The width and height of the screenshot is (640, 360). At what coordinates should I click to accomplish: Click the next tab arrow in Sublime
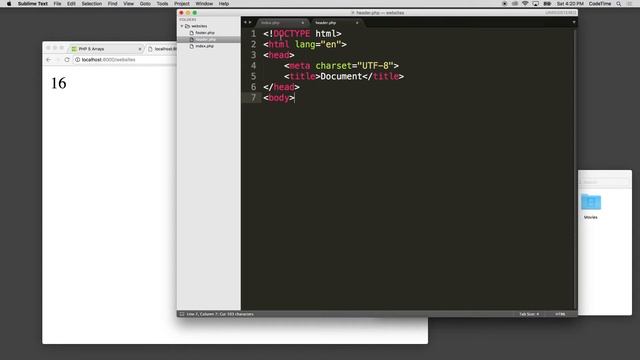tap(250, 22)
